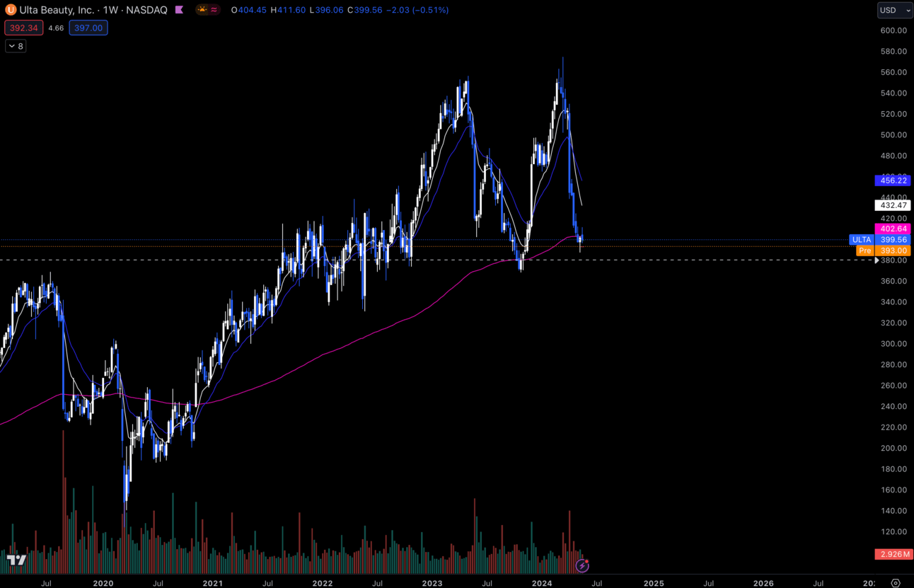Click the red volume label 2.926 M

click(x=893, y=554)
